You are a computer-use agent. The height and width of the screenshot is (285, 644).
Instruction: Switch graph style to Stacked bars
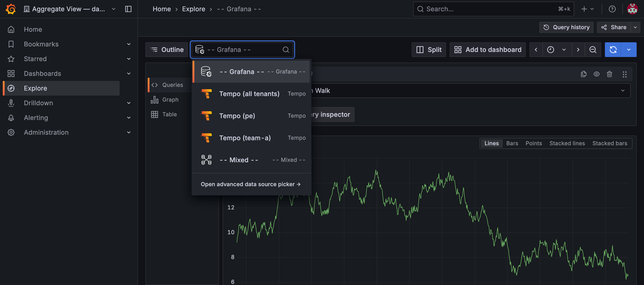coord(609,143)
